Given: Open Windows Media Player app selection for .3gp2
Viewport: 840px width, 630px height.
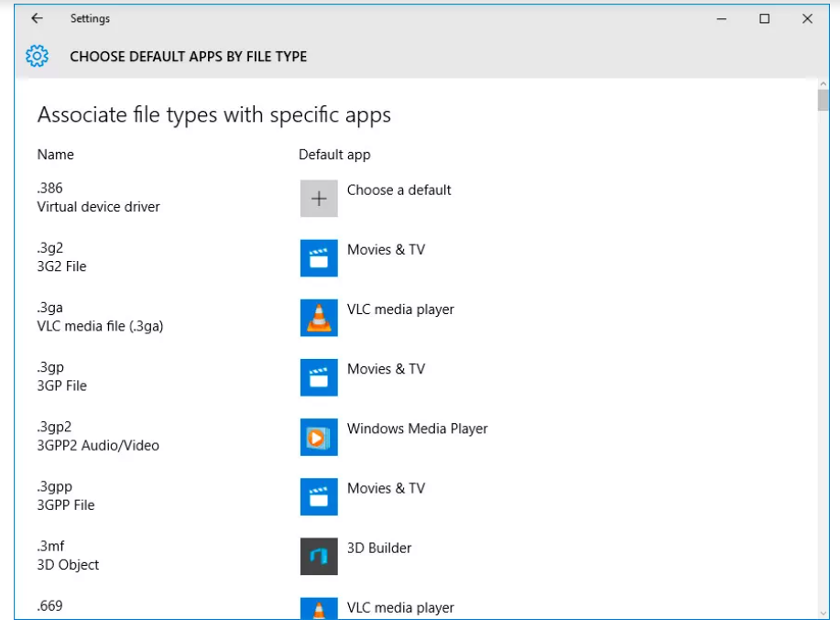Looking at the screenshot, I should point(417,429).
